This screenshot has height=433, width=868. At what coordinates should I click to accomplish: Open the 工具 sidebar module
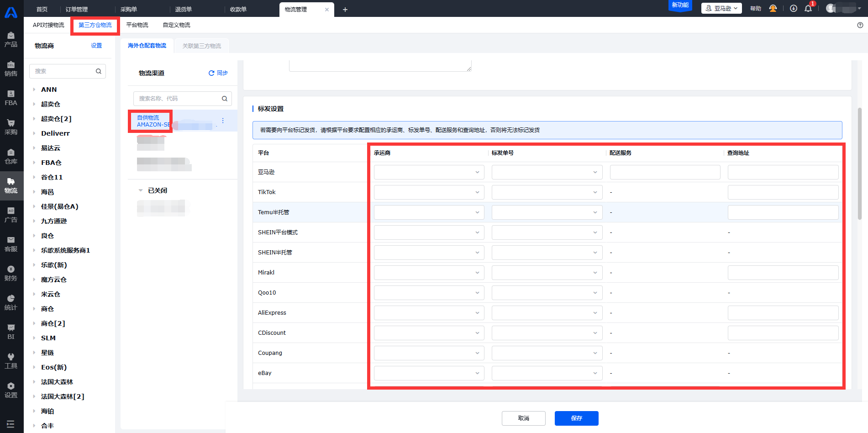[x=11, y=361]
